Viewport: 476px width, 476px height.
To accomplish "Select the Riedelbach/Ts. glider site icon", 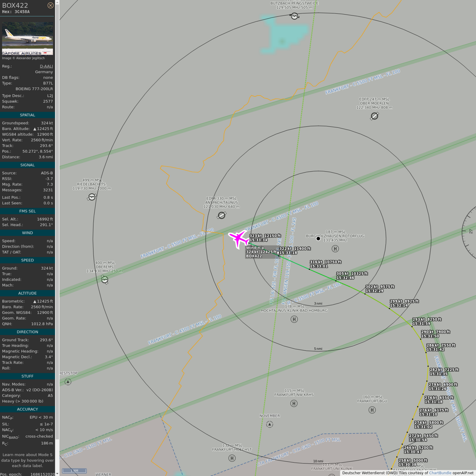I will tap(92, 197).
